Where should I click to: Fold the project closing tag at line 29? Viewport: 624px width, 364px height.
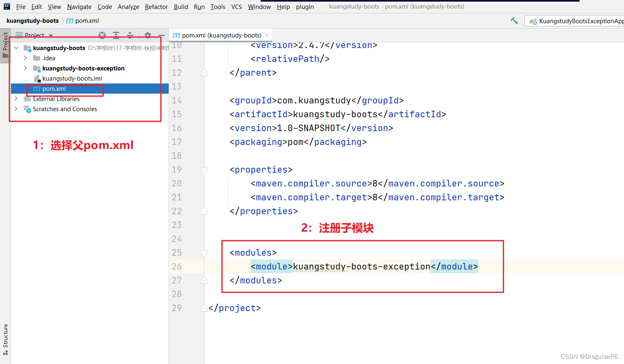pyautogui.click(x=204, y=308)
